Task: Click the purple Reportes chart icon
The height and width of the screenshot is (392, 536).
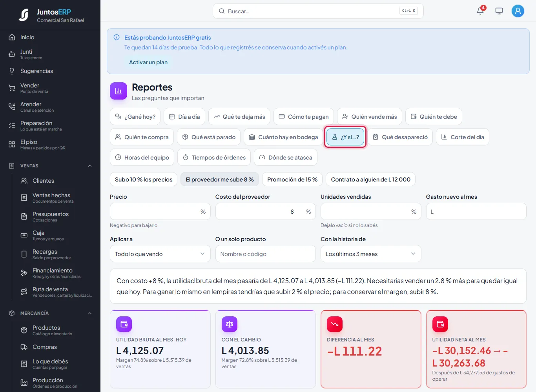Action: tap(119, 91)
